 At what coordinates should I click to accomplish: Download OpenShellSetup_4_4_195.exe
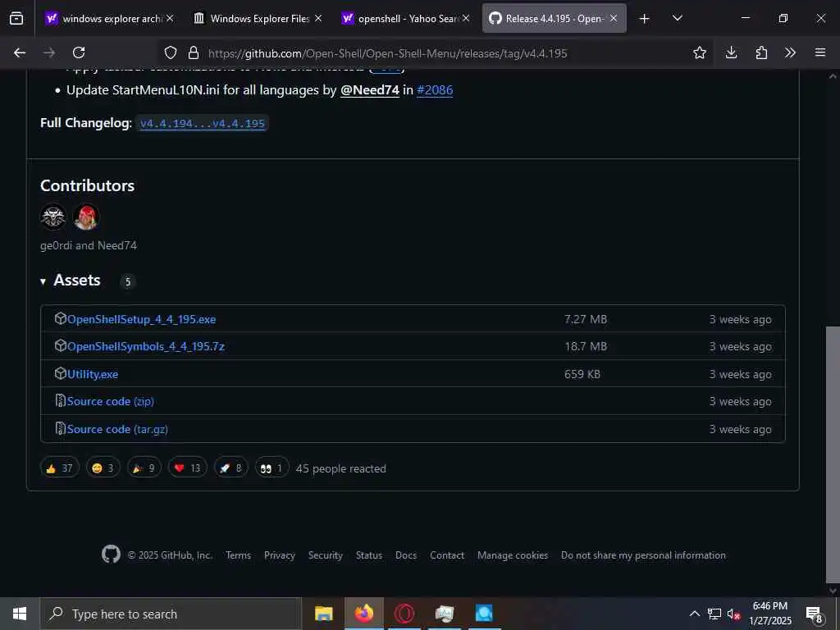[x=141, y=319]
